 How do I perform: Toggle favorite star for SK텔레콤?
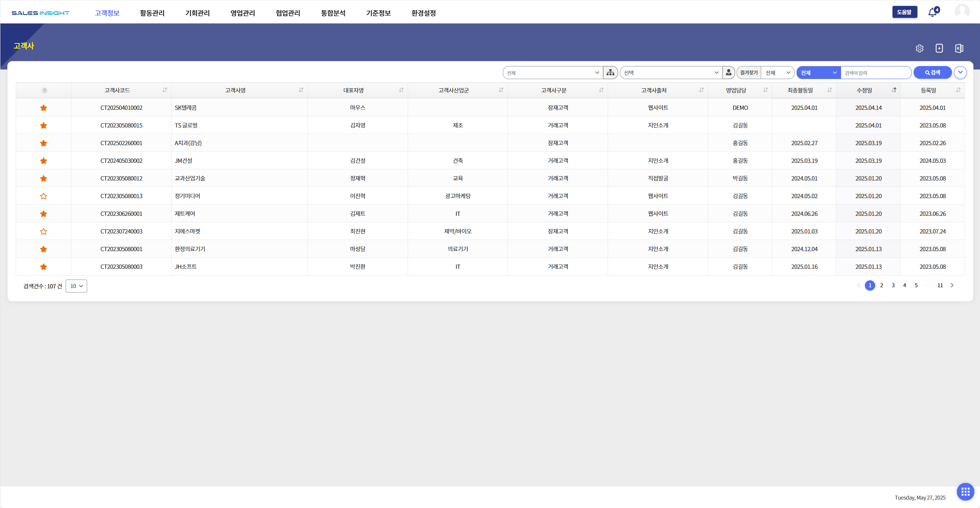43,108
